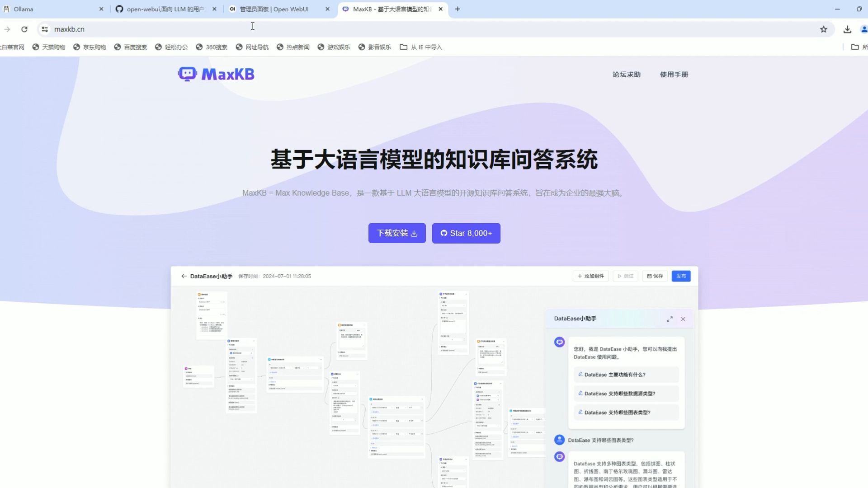The height and width of the screenshot is (488, 868).
Task: Open site information icon in address bar
Action: (45, 29)
